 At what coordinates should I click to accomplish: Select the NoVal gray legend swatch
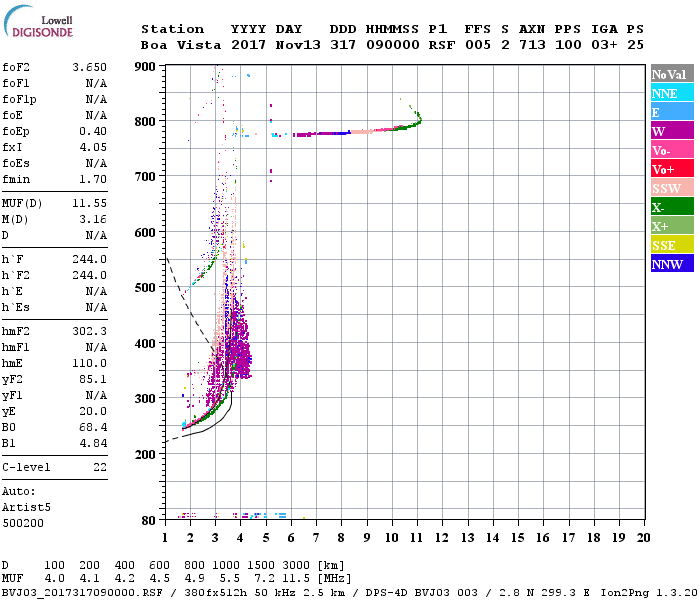point(672,74)
